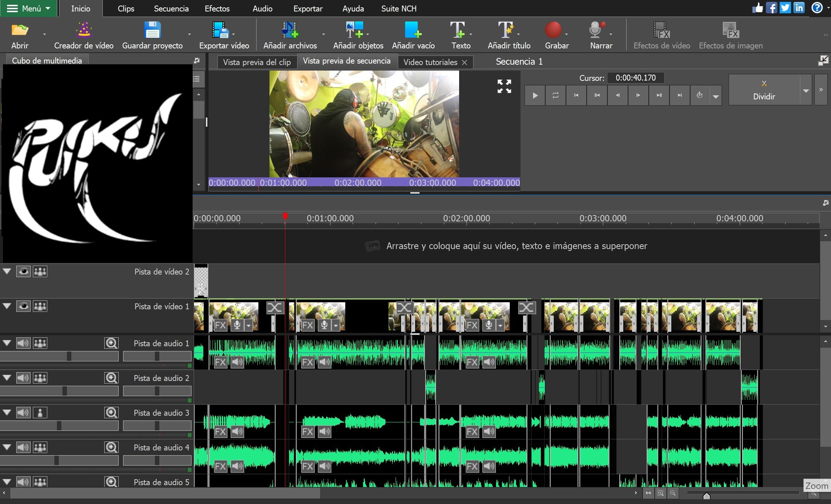Viewport: 831px width, 504px height.
Task: Expand preview to full screen
Action: point(504,86)
